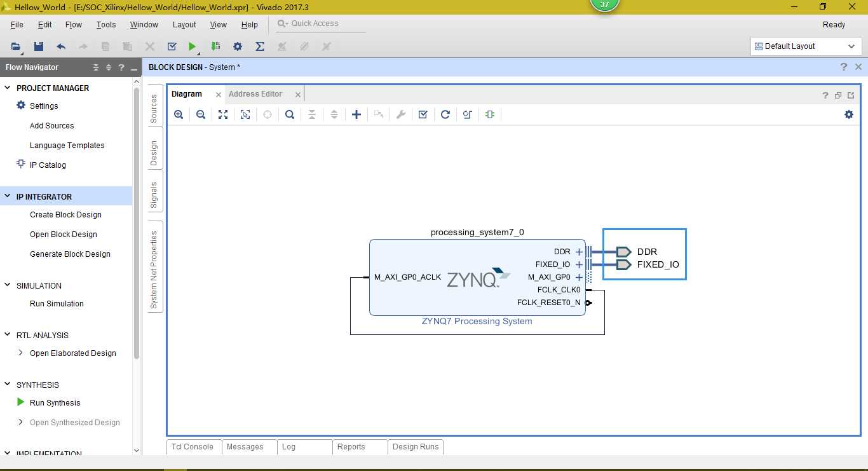Viewport: 868px width, 471px height.
Task: Open Block Design panel help question mark
Action: (x=844, y=67)
